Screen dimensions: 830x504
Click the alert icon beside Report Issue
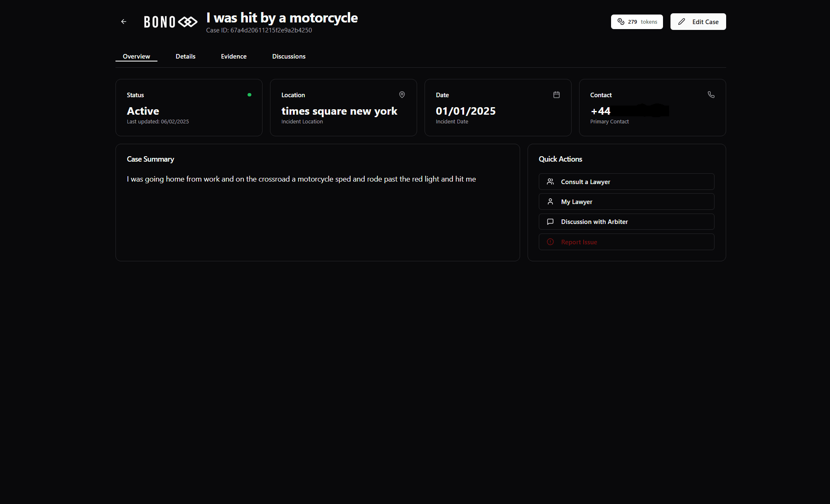tap(550, 242)
